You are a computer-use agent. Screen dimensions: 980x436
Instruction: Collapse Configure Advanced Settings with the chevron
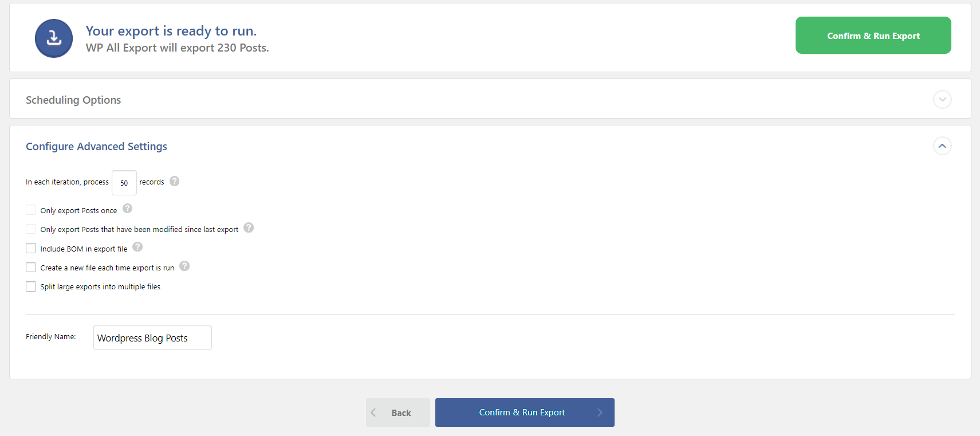pos(942,146)
